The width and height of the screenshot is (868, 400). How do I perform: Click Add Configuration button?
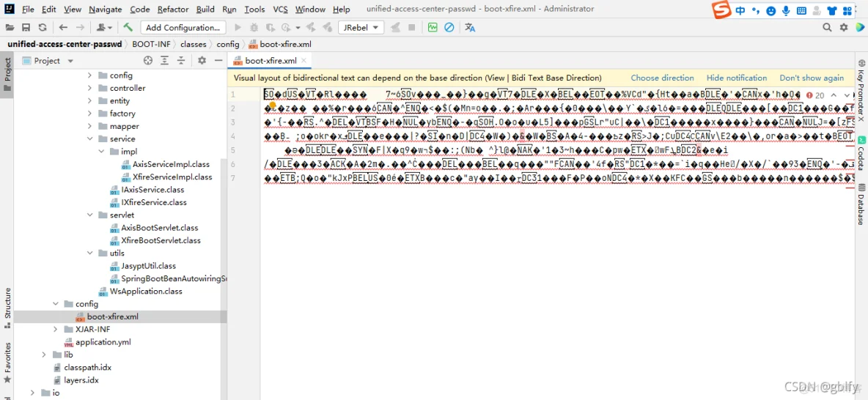pos(183,27)
